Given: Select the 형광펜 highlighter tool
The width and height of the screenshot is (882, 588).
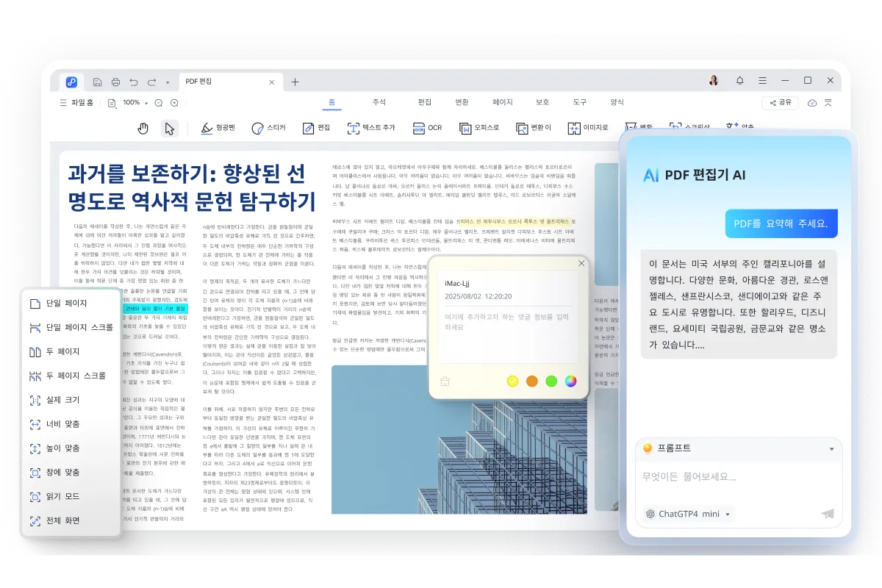Looking at the screenshot, I should [x=218, y=128].
